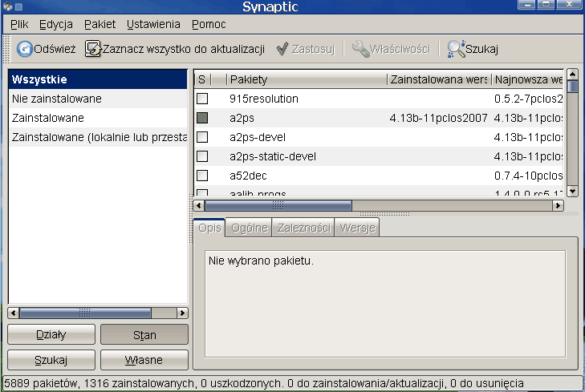
Task: Click the Właściwości wrench icon
Action: pos(360,49)
